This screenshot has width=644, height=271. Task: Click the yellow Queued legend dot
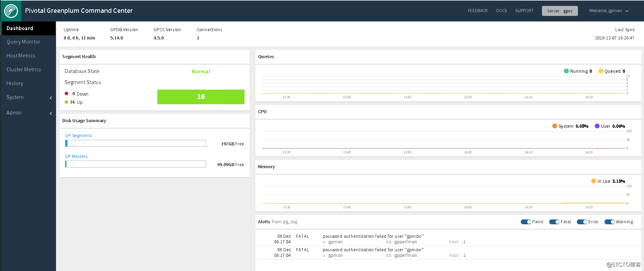600,71
